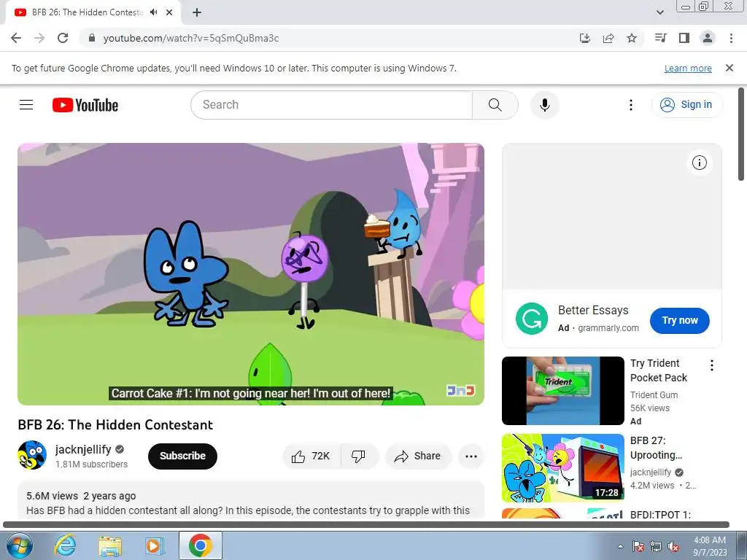Viewport: 747px width, 560px height.
Task: Click the grammarly.com ad domain text
Action: click(x=608, y=327)
